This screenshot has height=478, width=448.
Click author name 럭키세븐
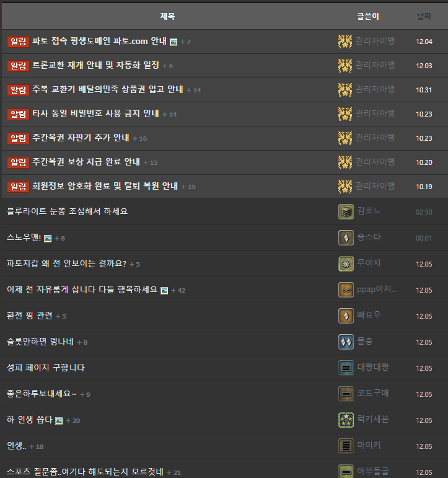coord(373,419)
